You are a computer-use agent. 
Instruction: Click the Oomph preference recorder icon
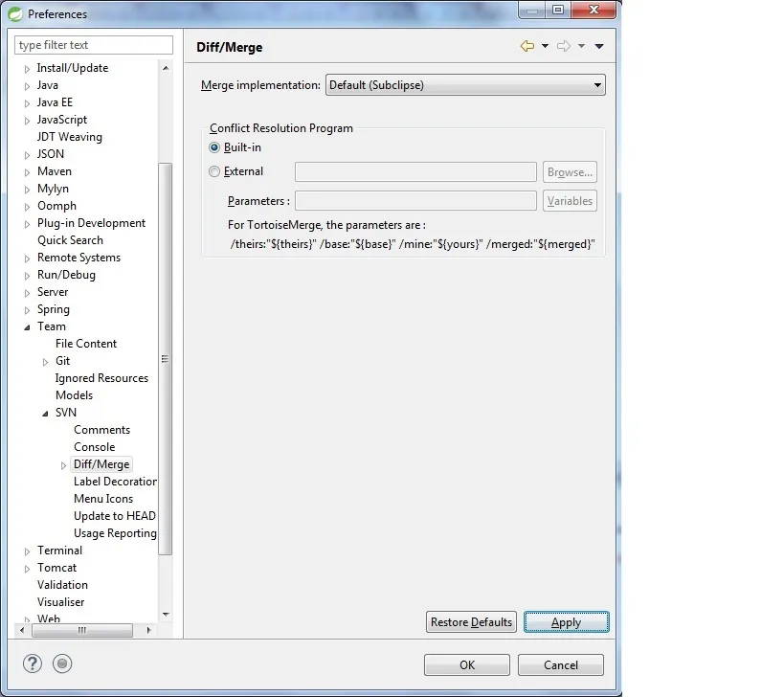coord(62,664)
